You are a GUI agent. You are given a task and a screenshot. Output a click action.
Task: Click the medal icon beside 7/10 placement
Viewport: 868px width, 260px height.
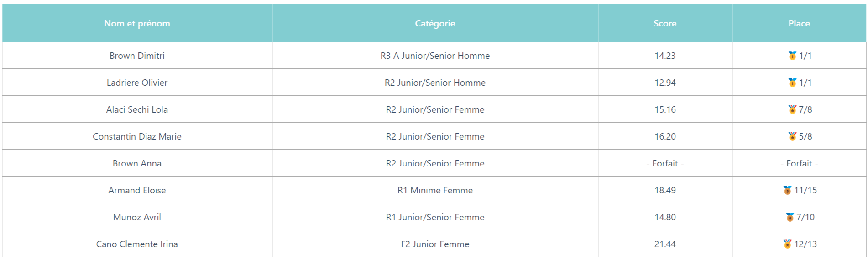point(790,217)
